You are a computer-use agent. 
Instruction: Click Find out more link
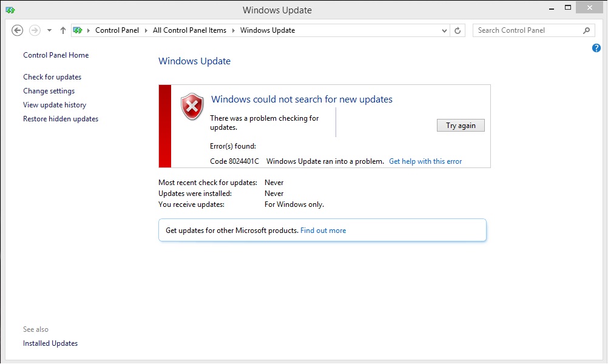323,231
